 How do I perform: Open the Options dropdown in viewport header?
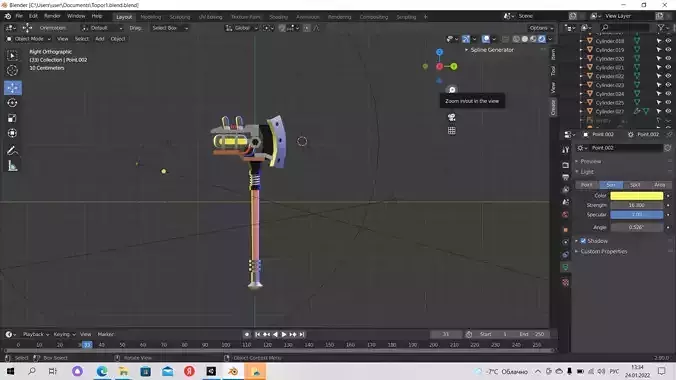pos(541,28)
